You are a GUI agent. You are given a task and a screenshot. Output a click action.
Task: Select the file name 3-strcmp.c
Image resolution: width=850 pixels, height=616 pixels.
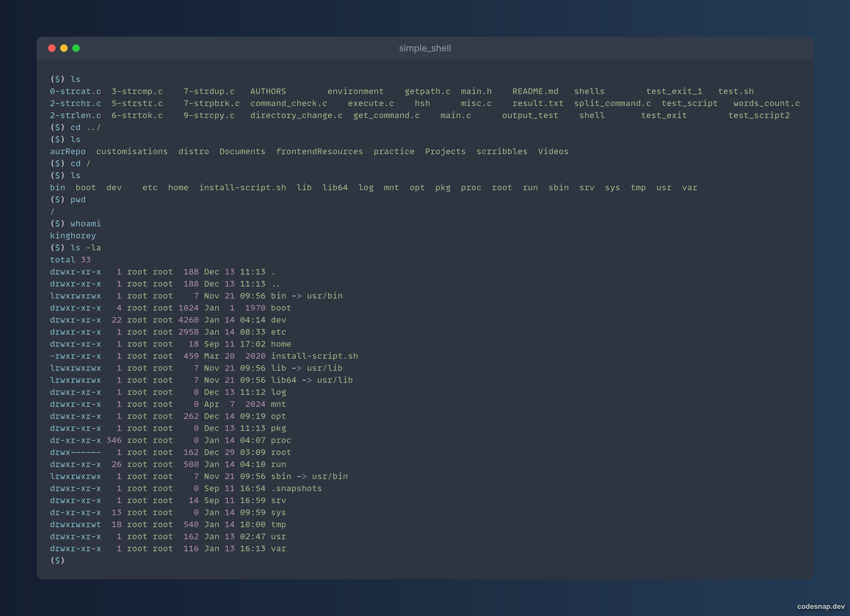tap(137, 91)
